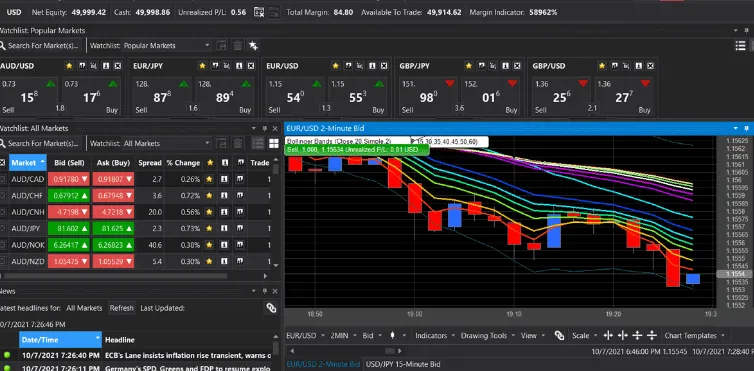The width and height of the screenshot is (754, 371).
Task: Switch All Markets watchlist to tile view
Action: point(273,143)
